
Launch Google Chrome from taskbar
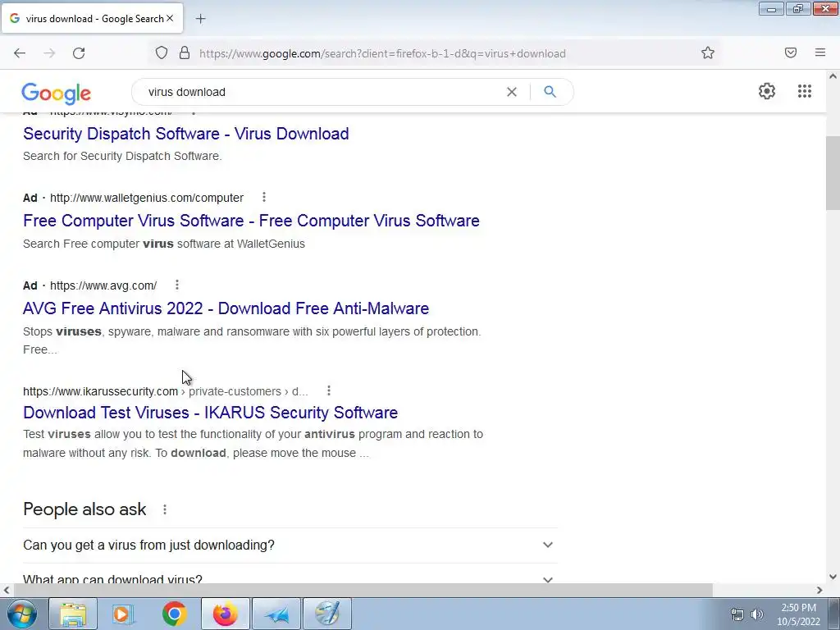[x=174, y=614]
